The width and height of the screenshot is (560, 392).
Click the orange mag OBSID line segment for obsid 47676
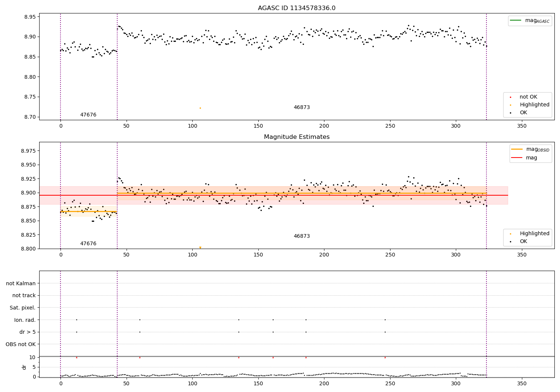click(x=89, y=211)
